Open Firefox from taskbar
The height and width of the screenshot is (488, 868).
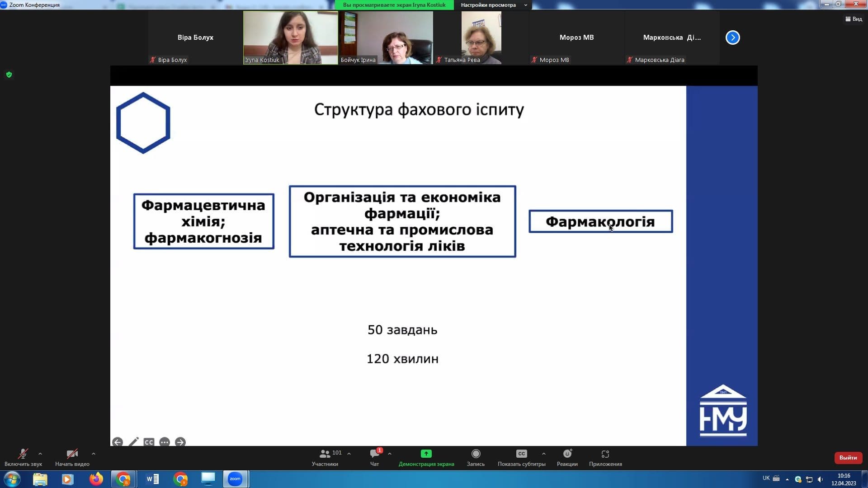click(96, 479)
